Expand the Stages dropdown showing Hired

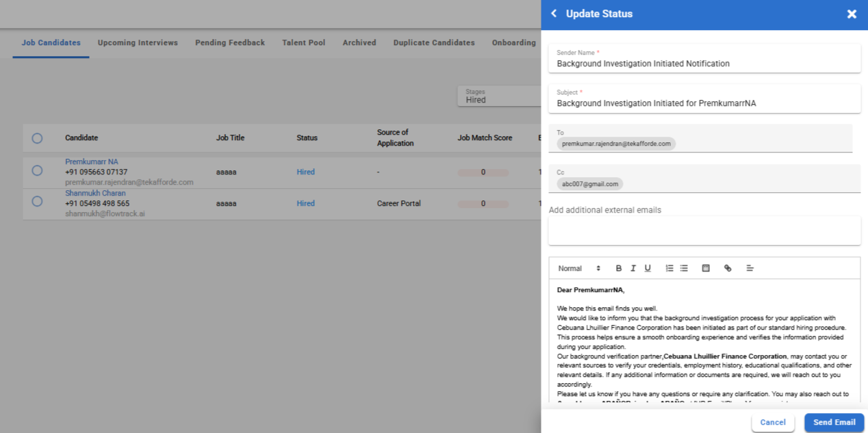click(x=500, y=96)
